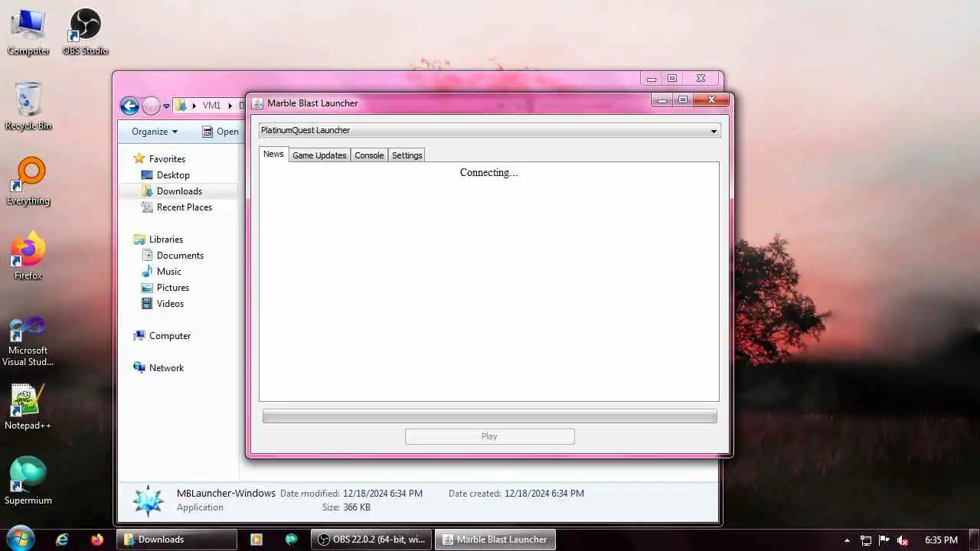Open the Notepad++ desktop shortcut

28,406
